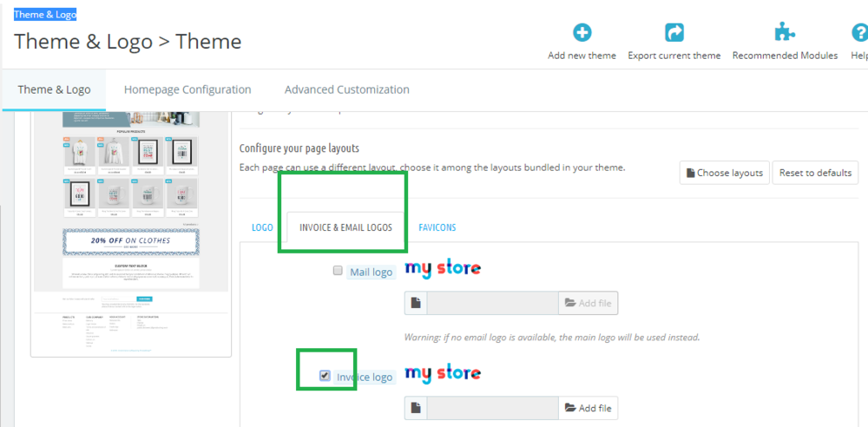
Task: Select the FAVICONS tab
Action: 437,227
